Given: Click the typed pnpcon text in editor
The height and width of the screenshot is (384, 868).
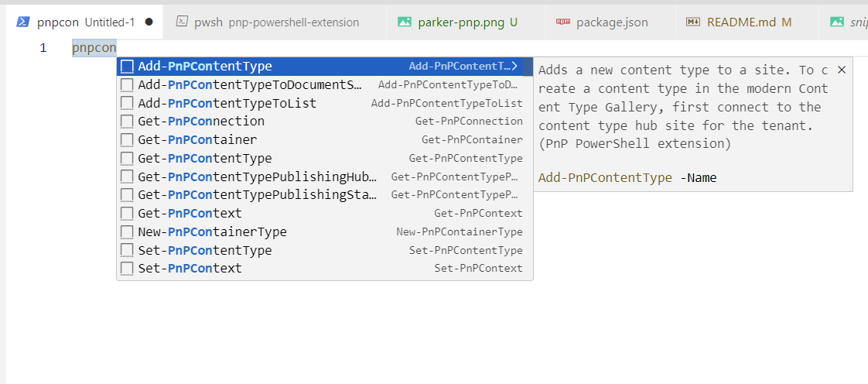Looking at the screenshot, I should [x=94, y=48].
